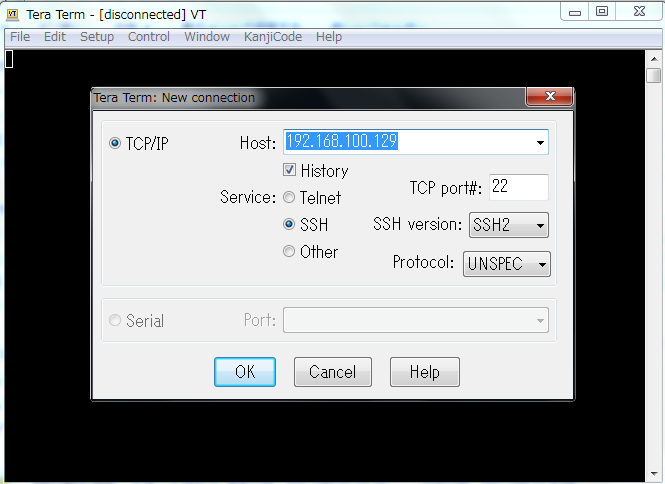Open Help from the dialog buttons
This screenshot has width=665, height=484.
point(425,372)
